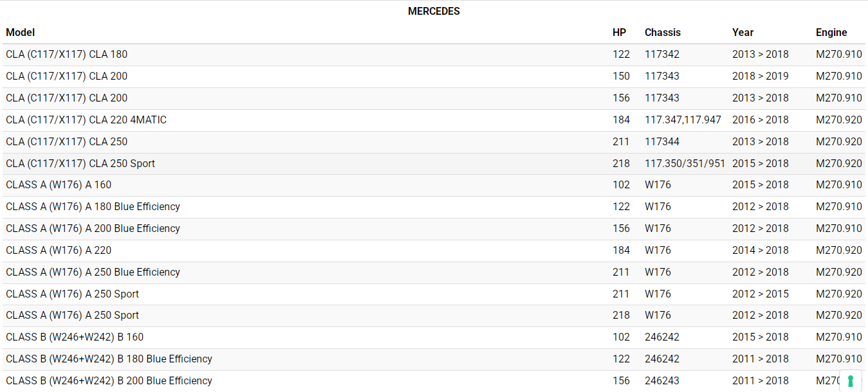Click the 2018 > 2019 year cell
The height and width of the screenshot is (392, 868).
point(760,76)
